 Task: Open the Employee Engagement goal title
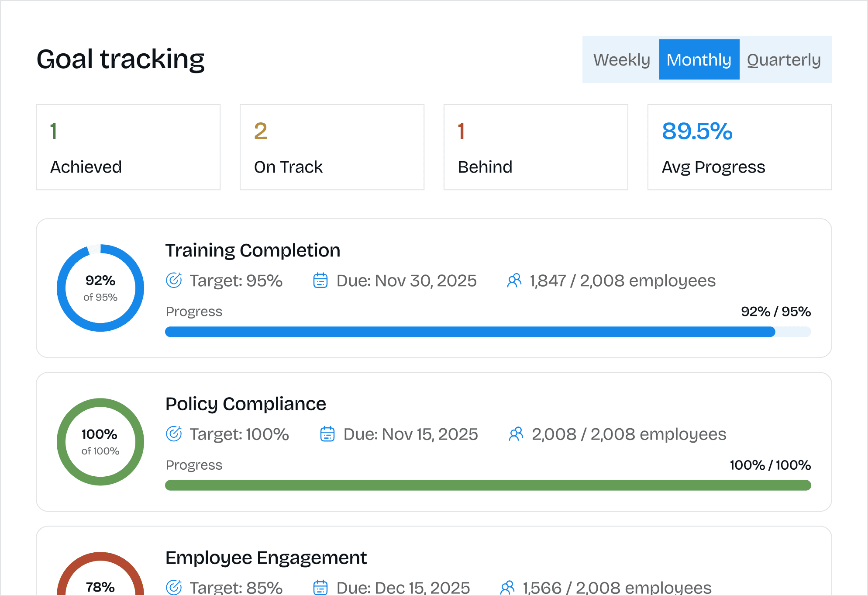click(x=266, y=558)
